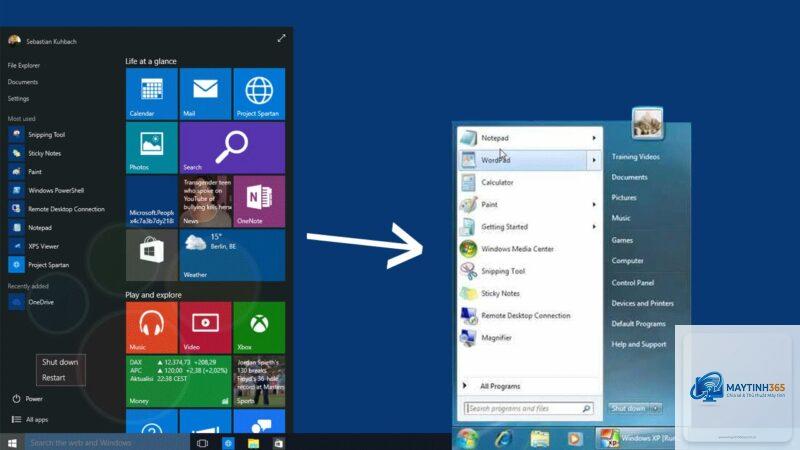
Task: Open Control Panel link
Action: (633, 283)
